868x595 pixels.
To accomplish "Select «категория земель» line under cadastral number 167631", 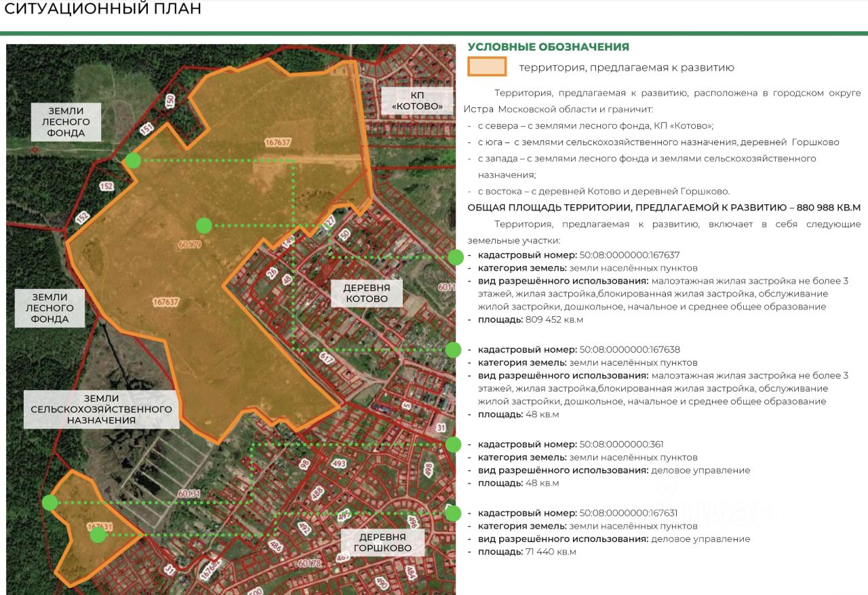I will tap(587, 526).
